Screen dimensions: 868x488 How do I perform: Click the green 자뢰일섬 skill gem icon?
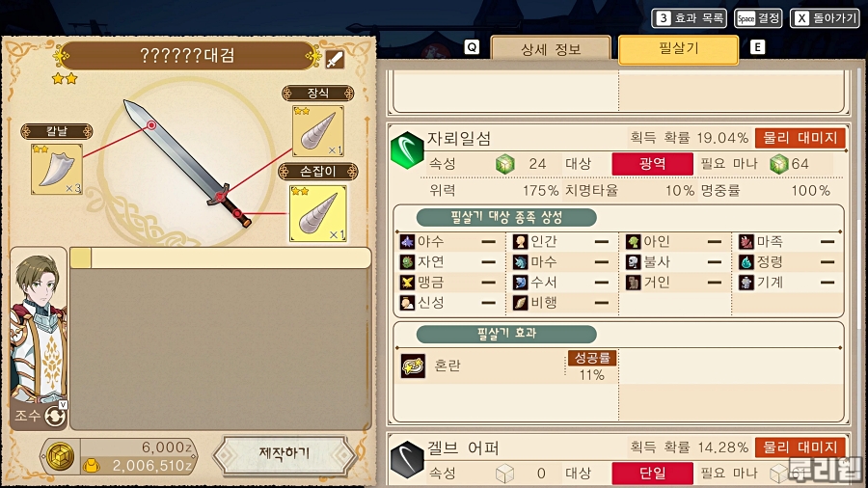click(407, 149)
